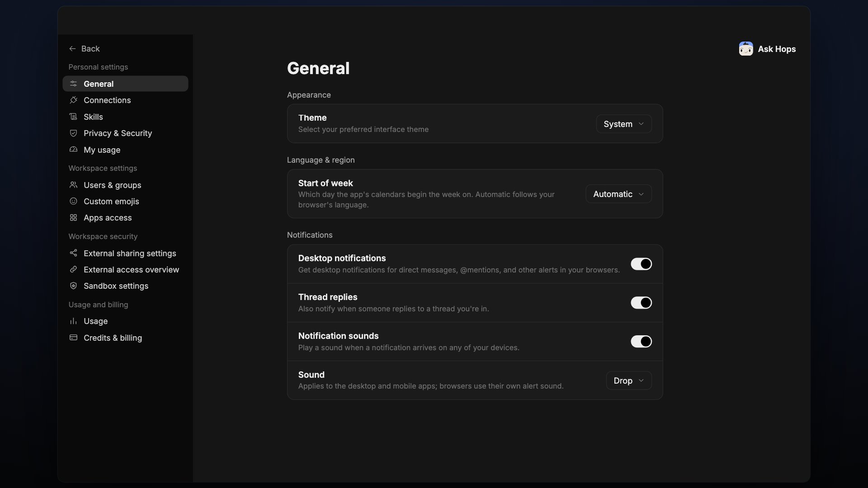Open the Start of week Automatic dropdown
Viewport: 868px width, 488px height.
coord(618,194)
